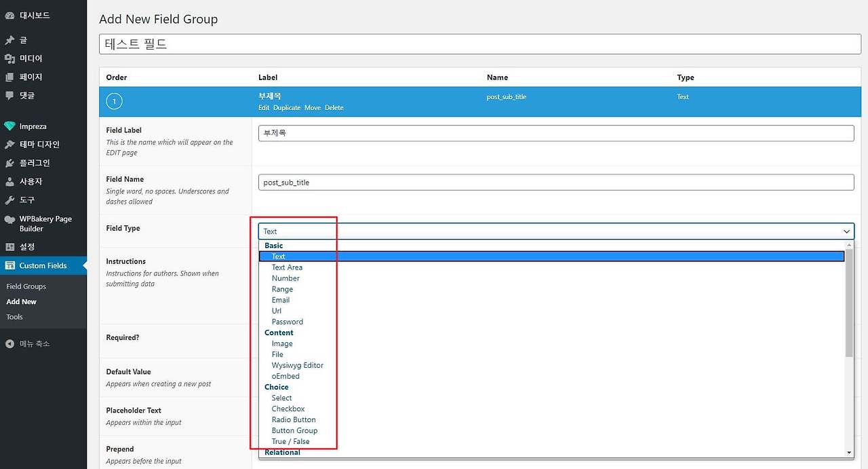Select True / False field type

pos(552,441)
